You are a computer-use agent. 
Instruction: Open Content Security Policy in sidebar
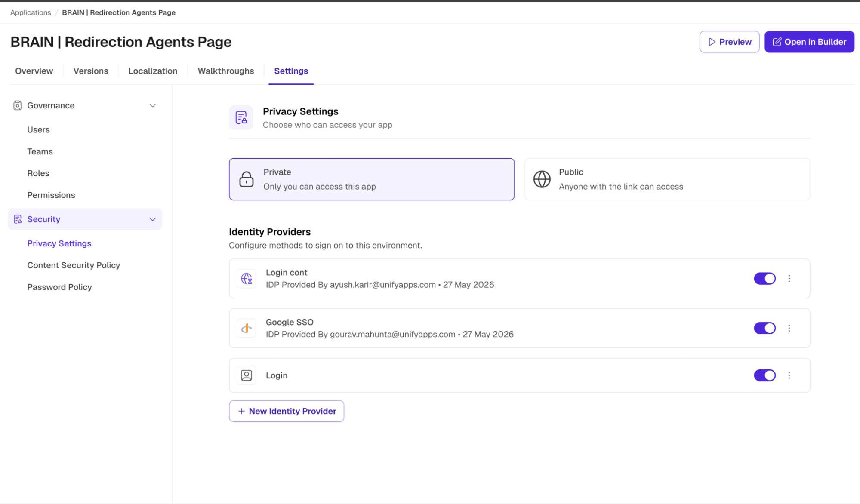point(74,265)
